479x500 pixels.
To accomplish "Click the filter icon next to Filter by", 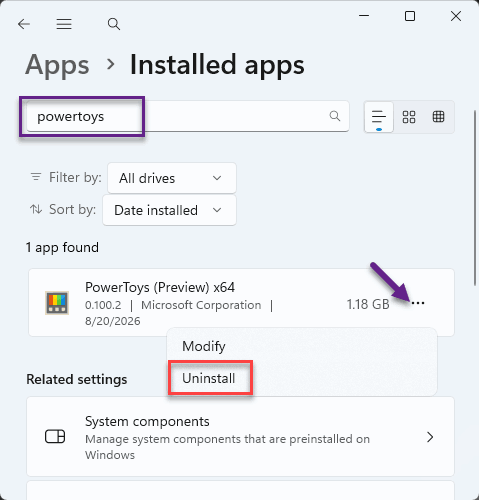I will click(x=36, y=177).
